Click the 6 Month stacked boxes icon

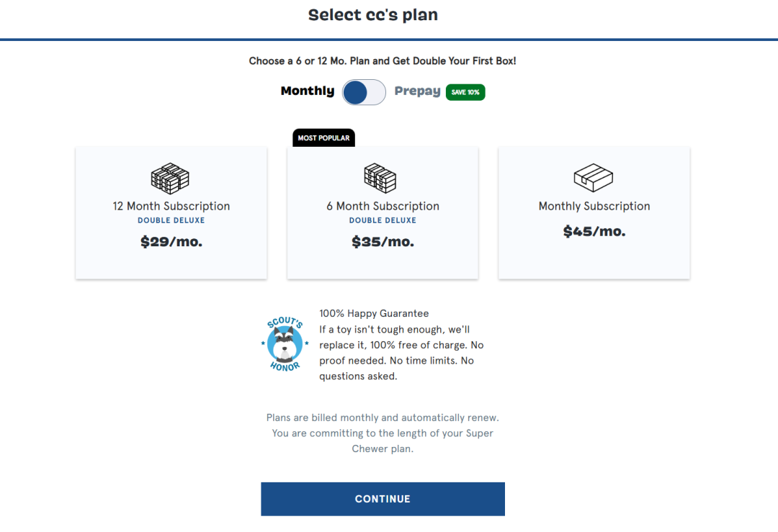tap(380, 179)
